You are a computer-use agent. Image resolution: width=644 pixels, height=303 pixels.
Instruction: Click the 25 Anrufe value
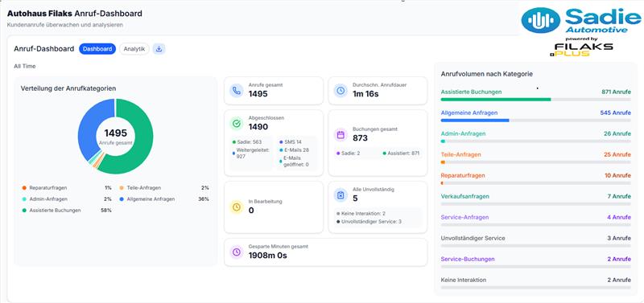[x=617, y=154]
